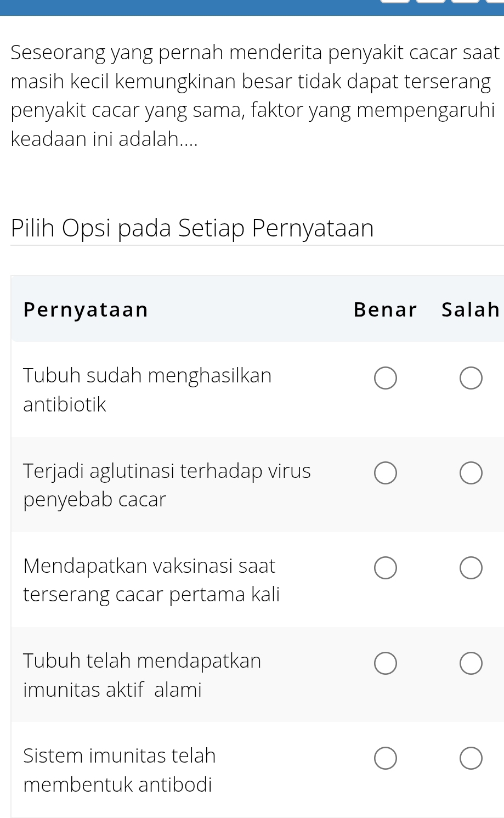Image resolution: width=504 pixels, height=818 pixels.
Task: Click the 'Mendapatkan vaksinasi saat terserang cacar' statement
Action: pos(151,580)
